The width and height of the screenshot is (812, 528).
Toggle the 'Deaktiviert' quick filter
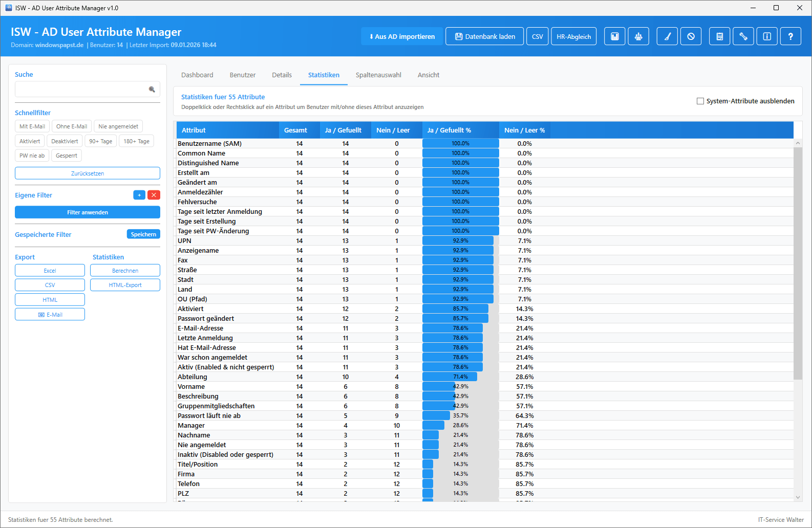tap(65, 141)
